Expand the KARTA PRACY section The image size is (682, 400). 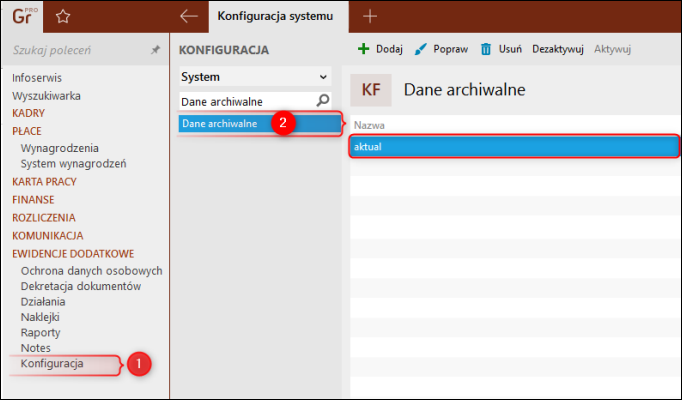(44, 182)
